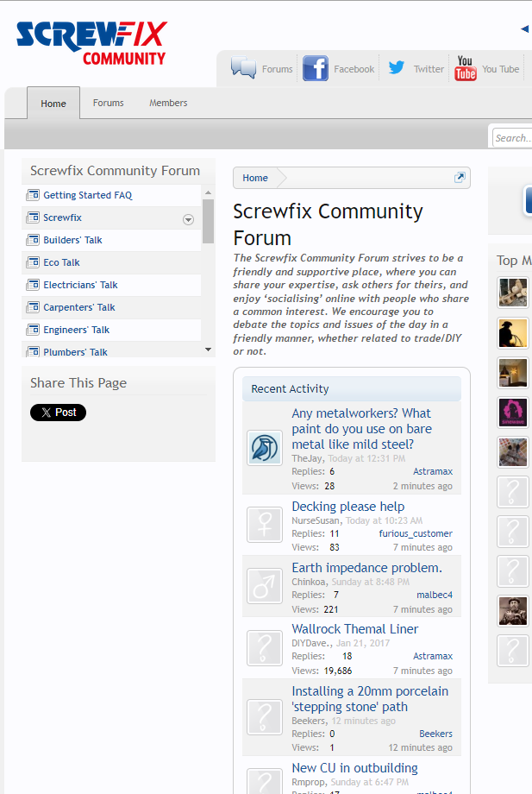
Task: Open the Wallrock Themal Liner thread
Action: pos(355,629)
